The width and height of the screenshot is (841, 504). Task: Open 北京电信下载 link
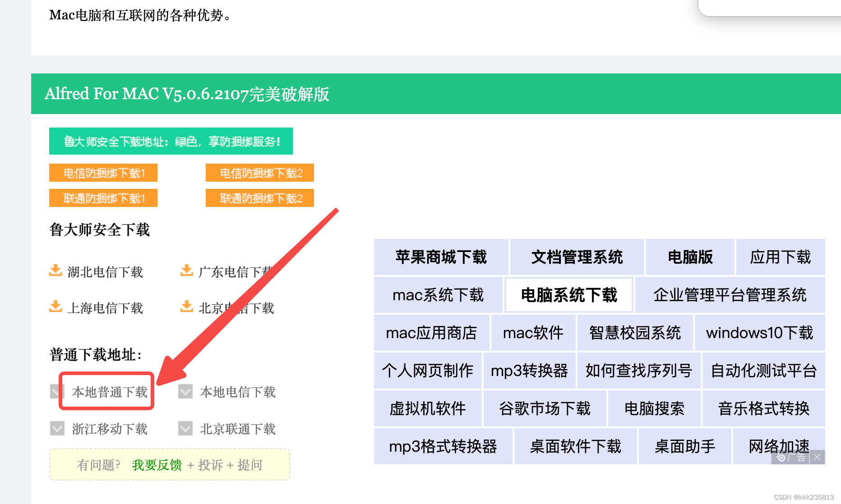point(236,308)
